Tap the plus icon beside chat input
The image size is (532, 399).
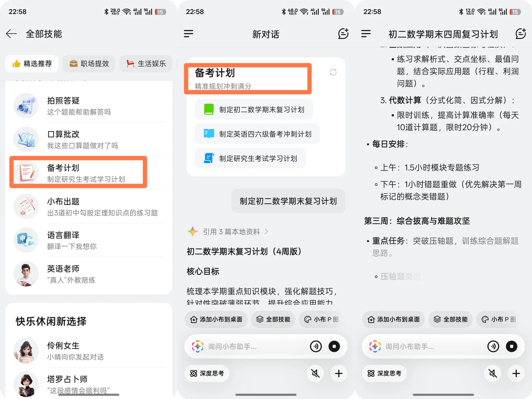[338, 374]
